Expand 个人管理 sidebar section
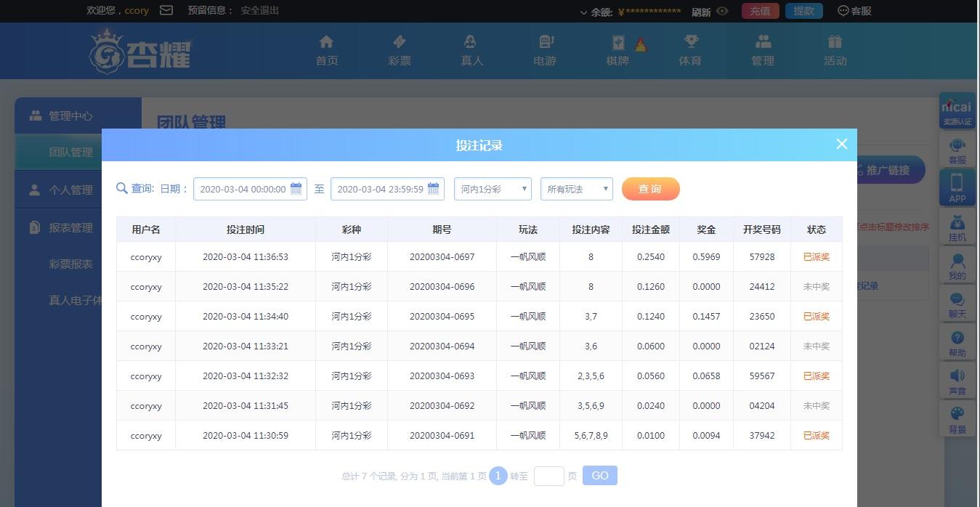The height and width of the screenshot is (507, 980). (x=70, y=190)
